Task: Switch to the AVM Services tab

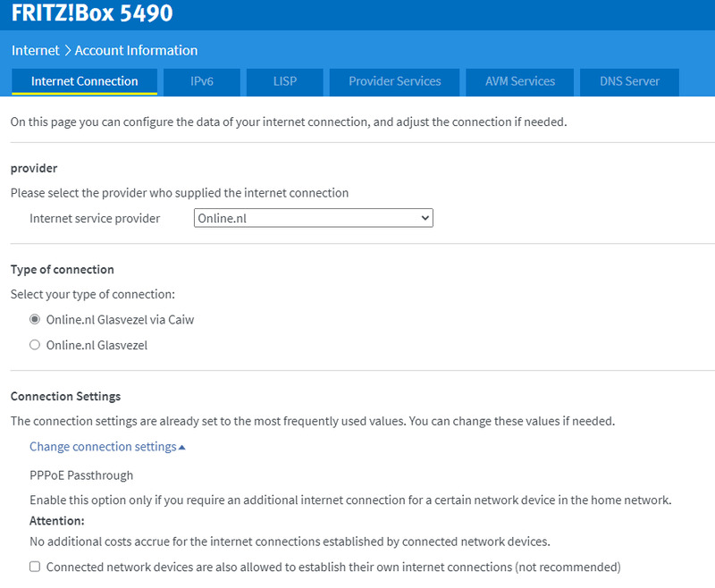Action: click(x=520, y=81)
